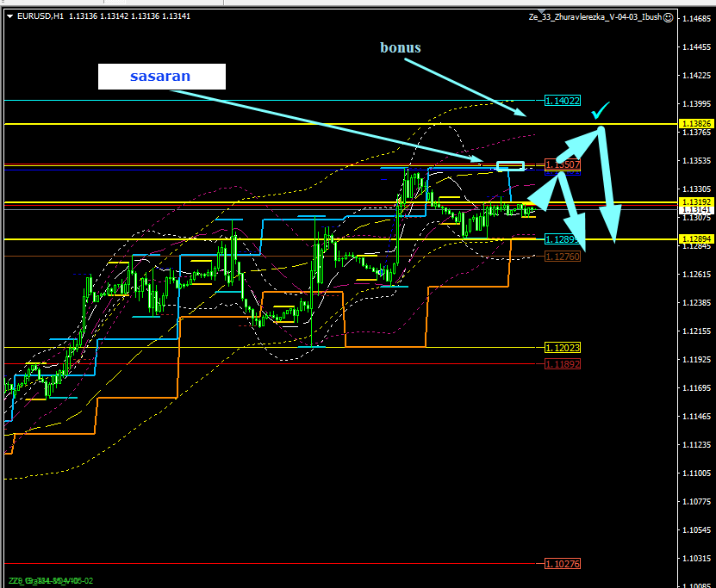
Task: Click the 1.13507 red price label
Action: [562, 165]
